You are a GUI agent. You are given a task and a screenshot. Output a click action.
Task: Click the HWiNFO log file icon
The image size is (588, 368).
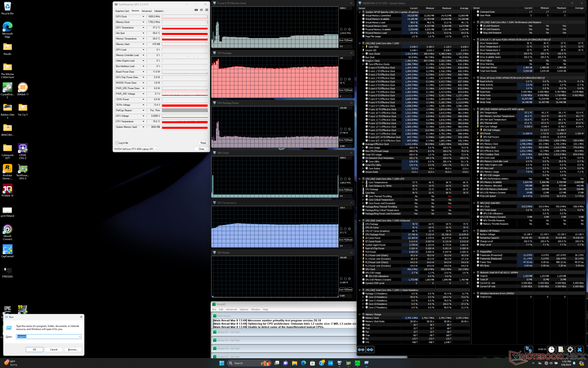pos(560,350)
